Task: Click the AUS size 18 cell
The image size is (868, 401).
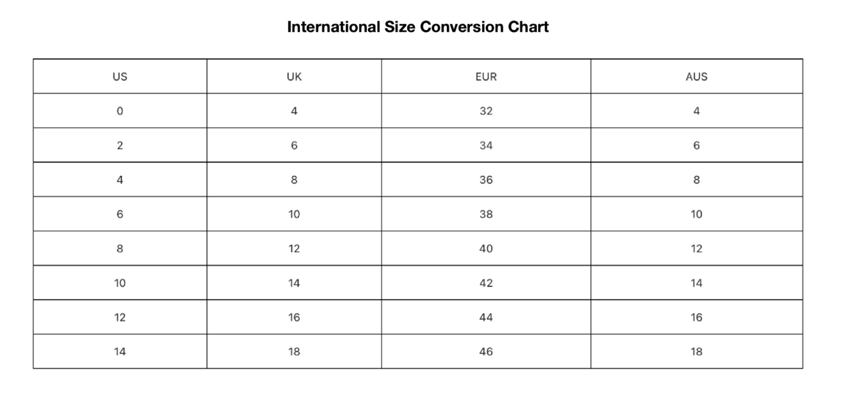Action: click(697, 352)
